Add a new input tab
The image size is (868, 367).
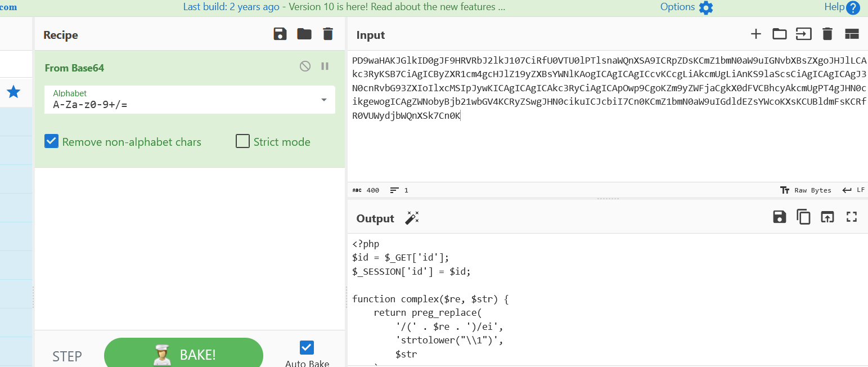click(755, 34)
